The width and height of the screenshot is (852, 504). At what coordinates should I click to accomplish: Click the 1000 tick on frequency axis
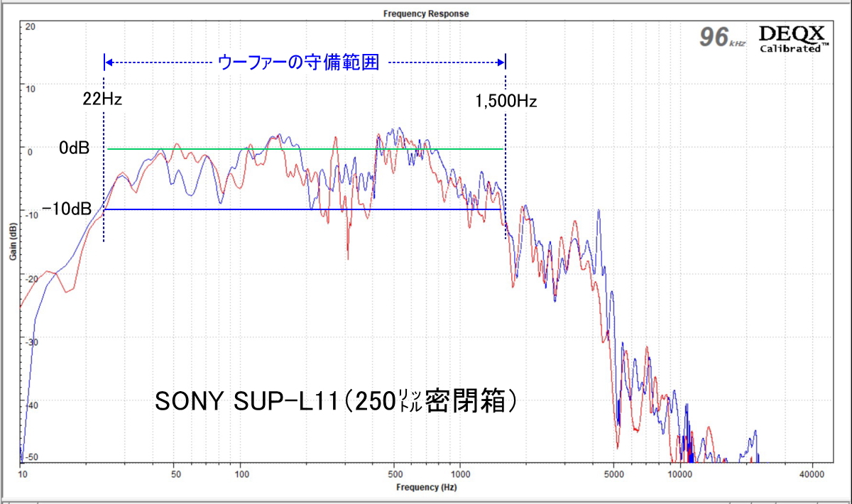pos(461,473)
